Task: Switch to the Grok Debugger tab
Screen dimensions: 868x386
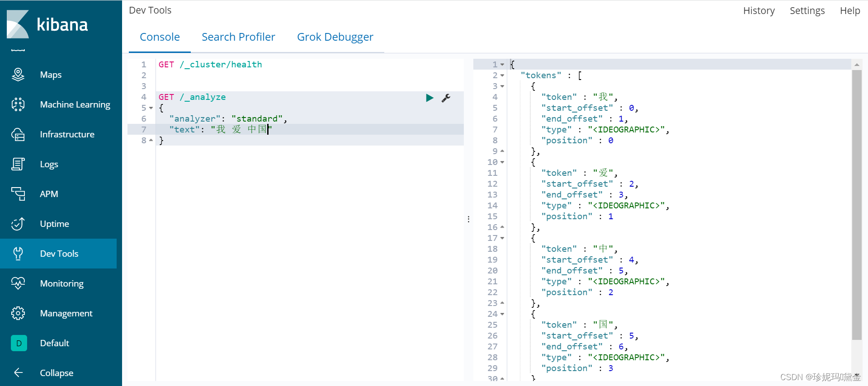Action: pyautogui.click(x=335, y=37)
